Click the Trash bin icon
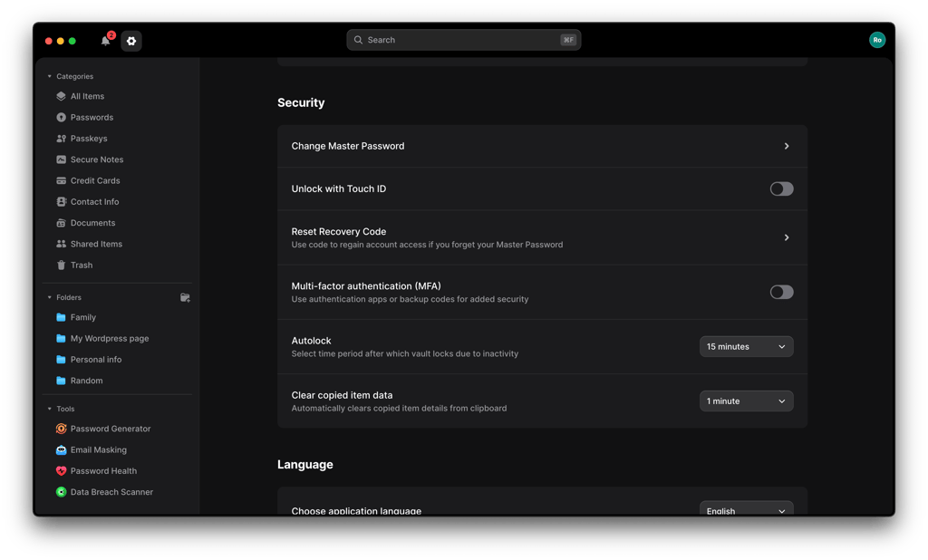This screenshot has height=560, width=928. pos(61,266)
